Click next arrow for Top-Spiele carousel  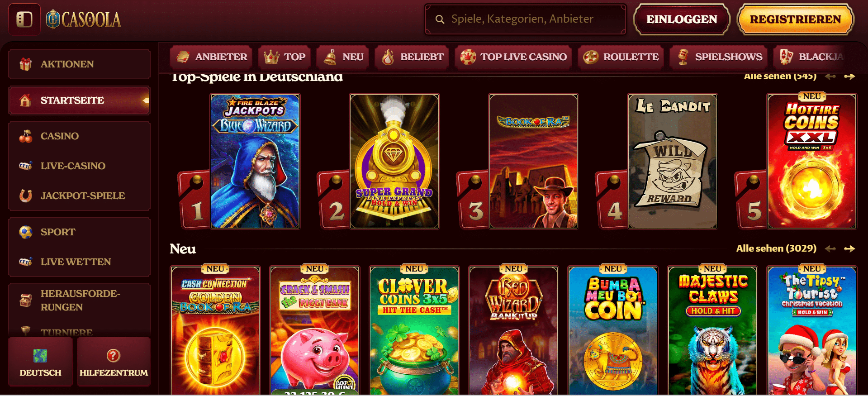849,76
